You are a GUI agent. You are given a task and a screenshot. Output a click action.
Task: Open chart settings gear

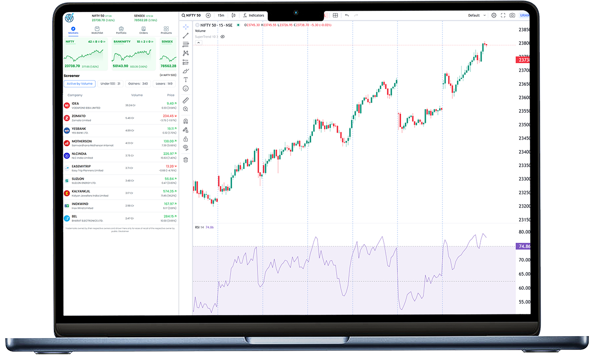494,15
